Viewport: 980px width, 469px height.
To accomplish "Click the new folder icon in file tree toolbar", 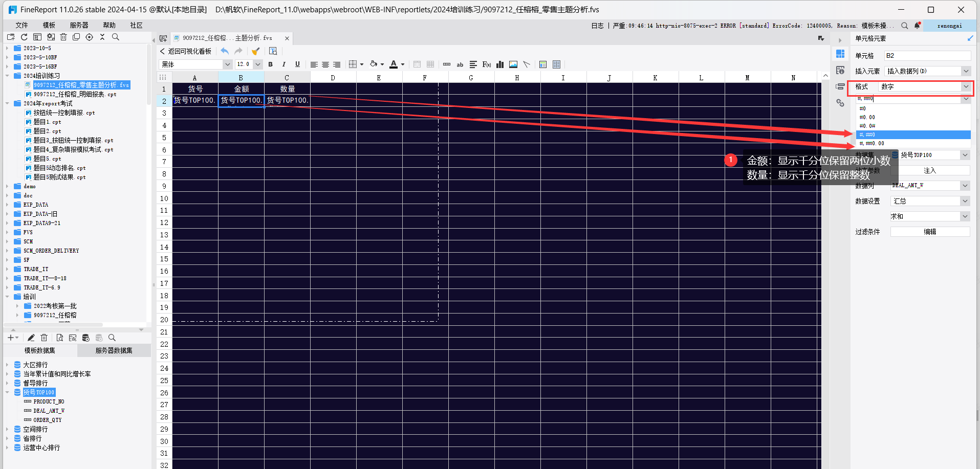I will pos(11,37).
